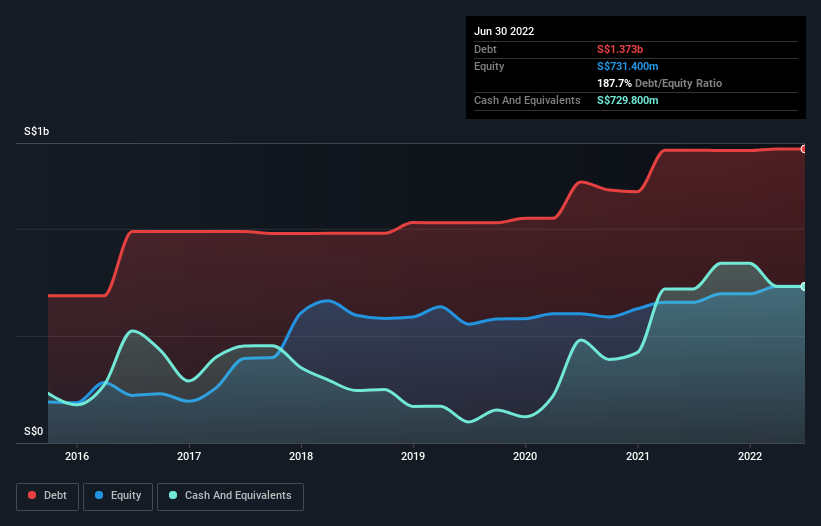Viewport: 821px width, 526px height.
Task: Click the S$1b y-axis label
Action: pyautogui.click(x=37, y=131)
